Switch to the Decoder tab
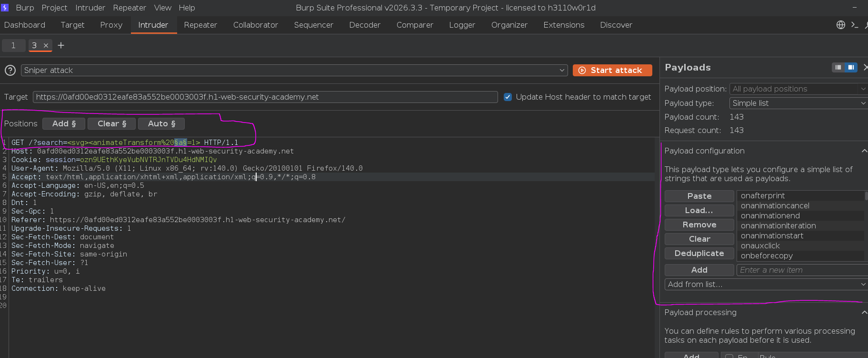Screen dimensions: 868x358 pyautogui.click(x=365, y=25)
